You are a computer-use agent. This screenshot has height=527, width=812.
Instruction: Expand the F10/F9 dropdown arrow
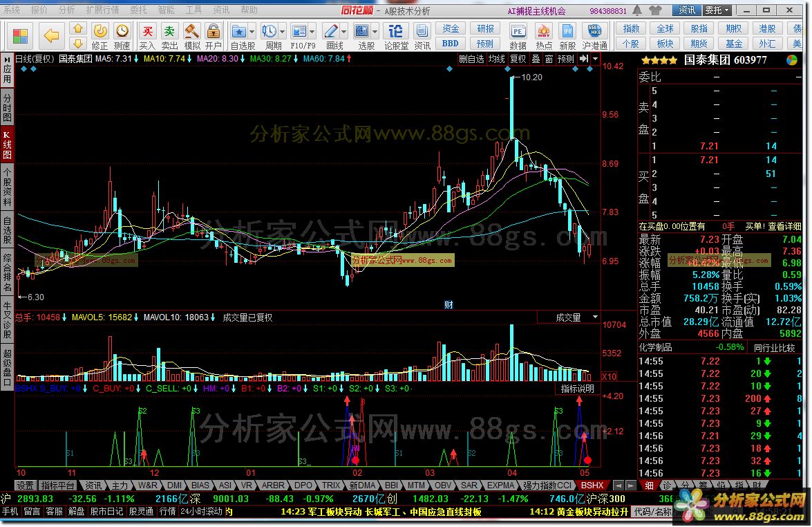click(x=313, y=32)
